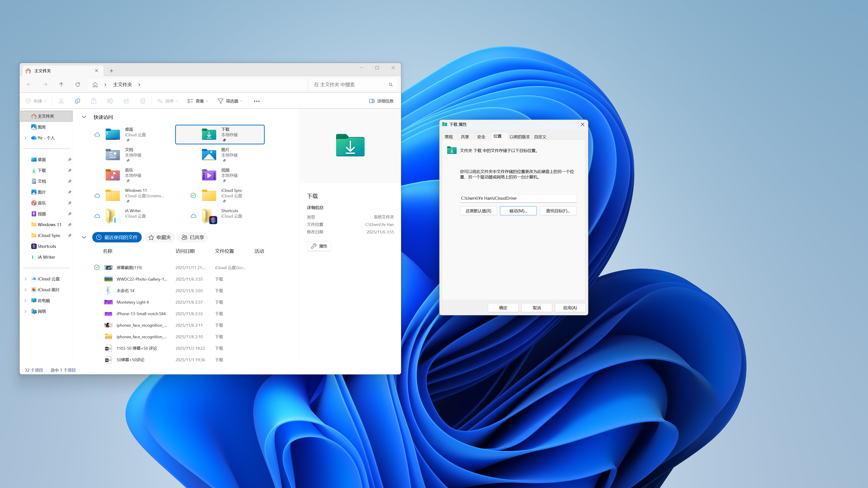868x488 pixels.
Task: Click the 移动(M)... button
Action: pyautogui.click(x=518, y=211)
